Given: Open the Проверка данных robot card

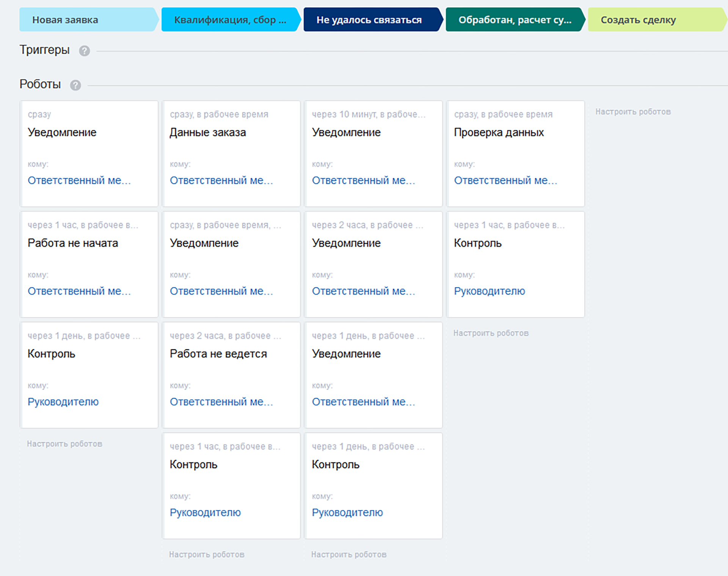Looking at the screenshot, I should (499, 132).
